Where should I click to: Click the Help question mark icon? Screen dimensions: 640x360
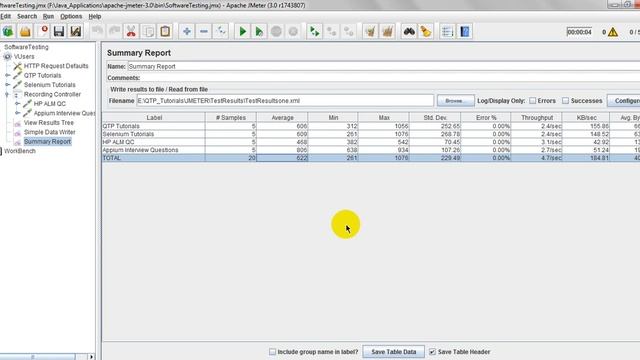(464, 31)
